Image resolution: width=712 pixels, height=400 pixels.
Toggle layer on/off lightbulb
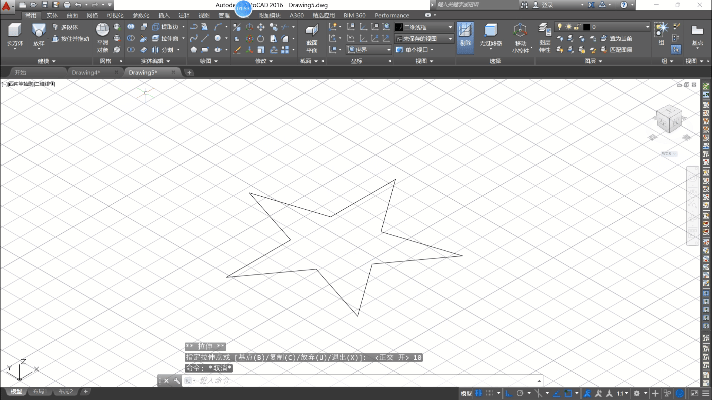tap(560, 27)
